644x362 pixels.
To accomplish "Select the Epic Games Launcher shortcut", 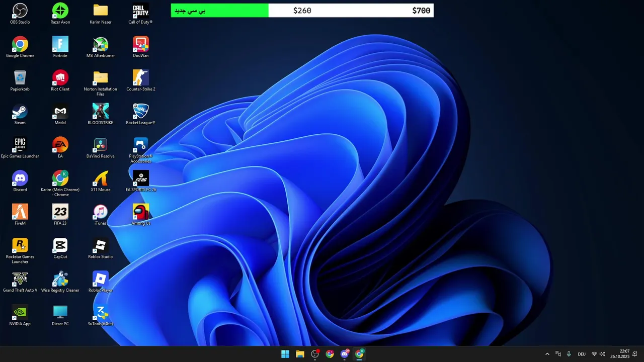I will pyautogui.click(x=20, y=148).
